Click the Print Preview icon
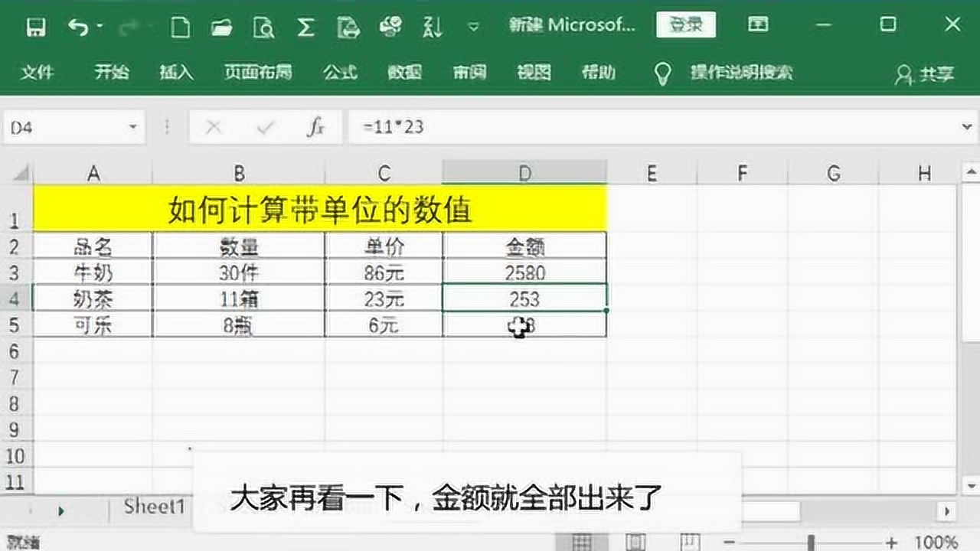The height and width of the screenshot is (551, 980). (264, 28)
